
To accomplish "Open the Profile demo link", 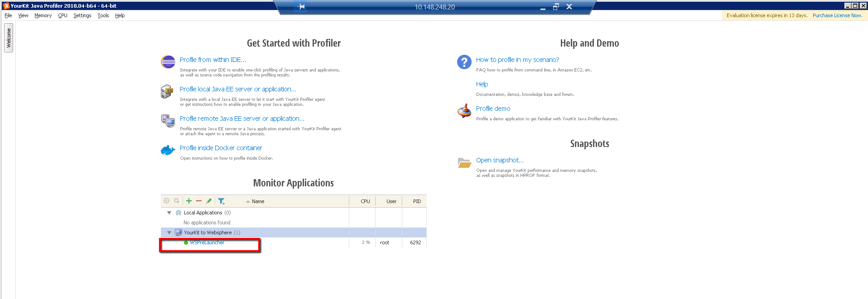I will [x=493, y=109].
